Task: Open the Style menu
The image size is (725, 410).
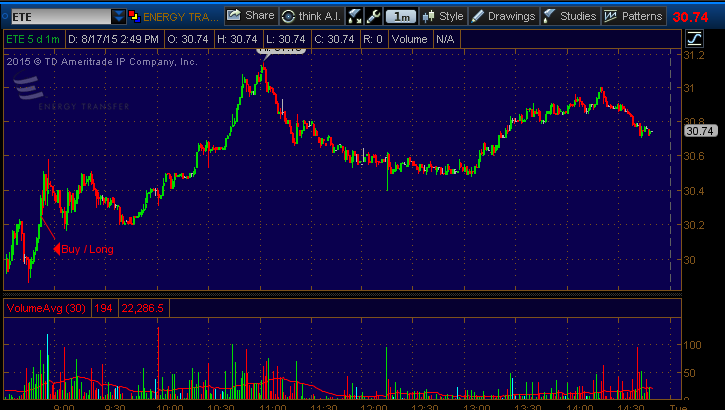Action: tap(443, 16)
